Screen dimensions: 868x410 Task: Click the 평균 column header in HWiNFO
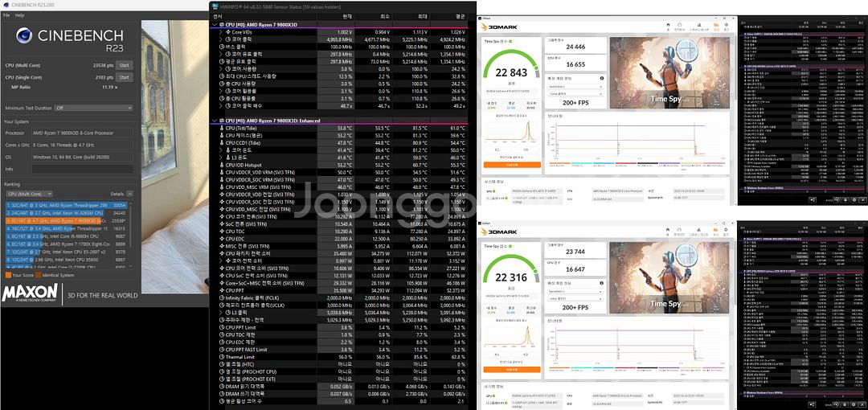(460, 17)
